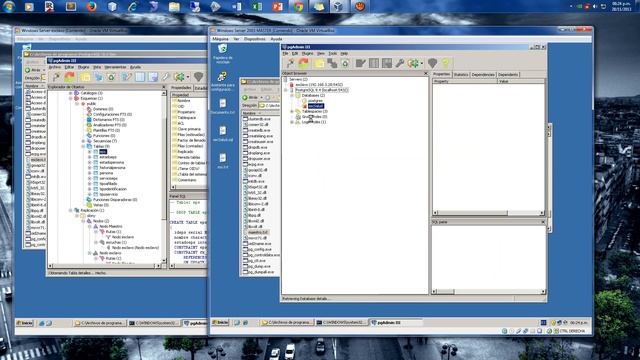This screenshot has height=360, width=640.
Task: Select the esclavo server in the Object browser
Action: coord(319,84)
